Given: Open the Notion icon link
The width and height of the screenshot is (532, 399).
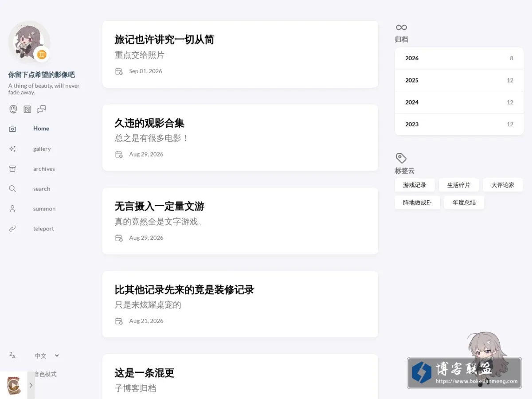Looking at the screenshot, I should click(27, 109).
